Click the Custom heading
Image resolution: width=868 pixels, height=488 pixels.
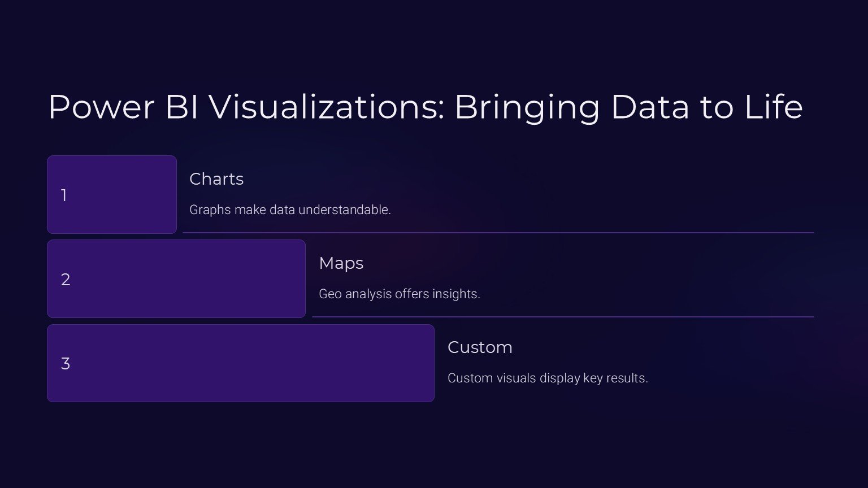pos(480,347)
